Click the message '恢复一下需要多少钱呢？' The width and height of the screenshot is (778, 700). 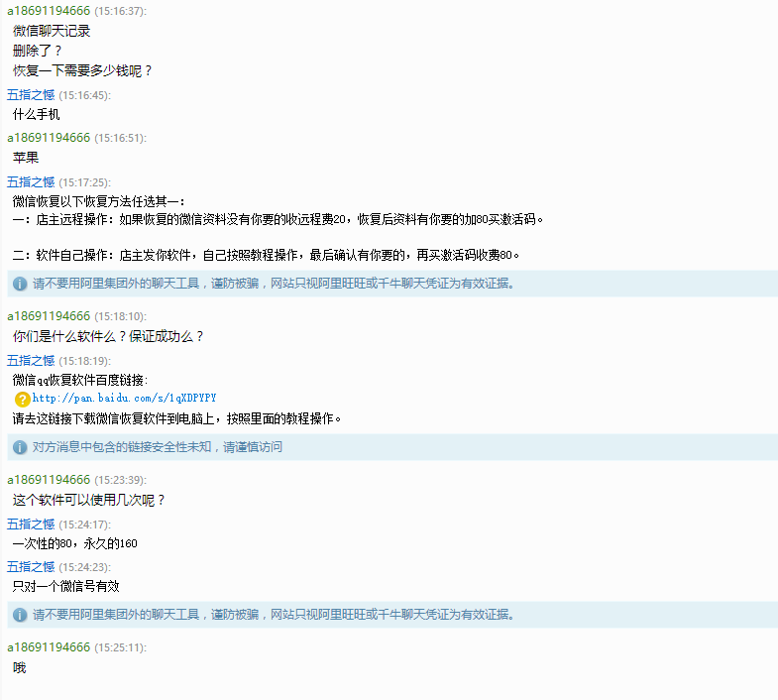tap(82, 70)
